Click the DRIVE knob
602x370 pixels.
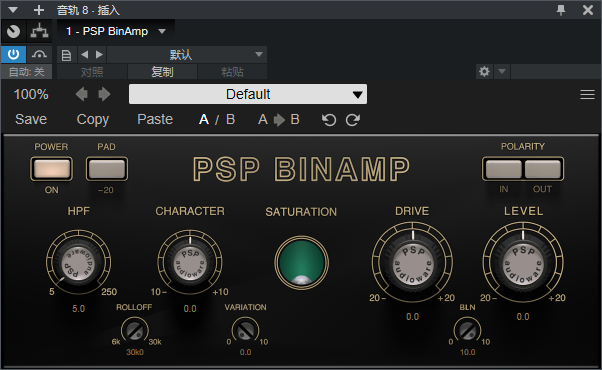[412, 263]
